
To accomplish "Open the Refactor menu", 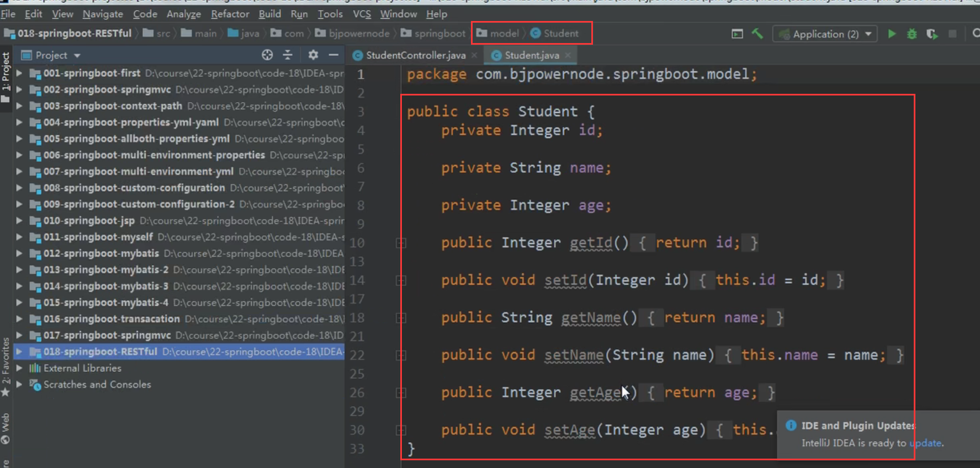I will pyautogui.click(x=230, y=14).
